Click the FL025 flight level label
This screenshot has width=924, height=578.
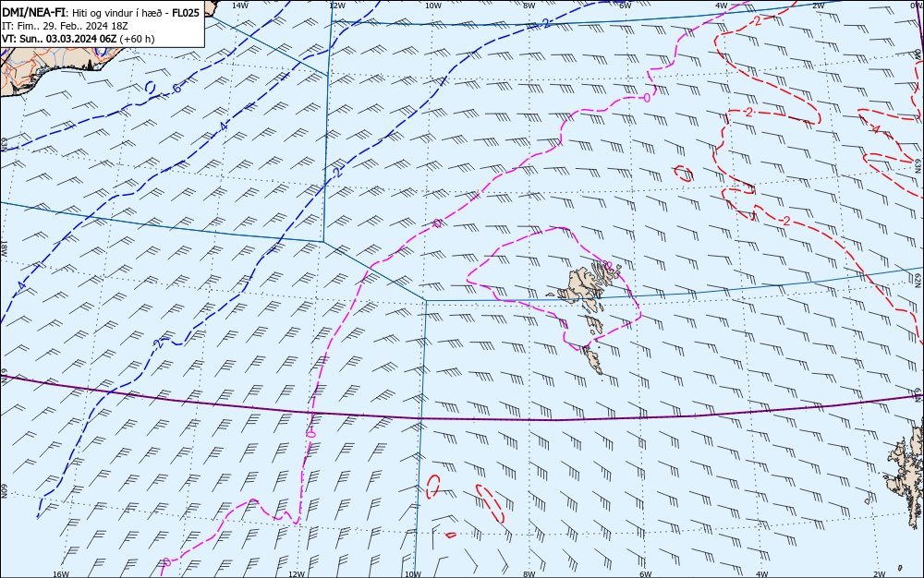pyautogui.click(x=186, y=13)
